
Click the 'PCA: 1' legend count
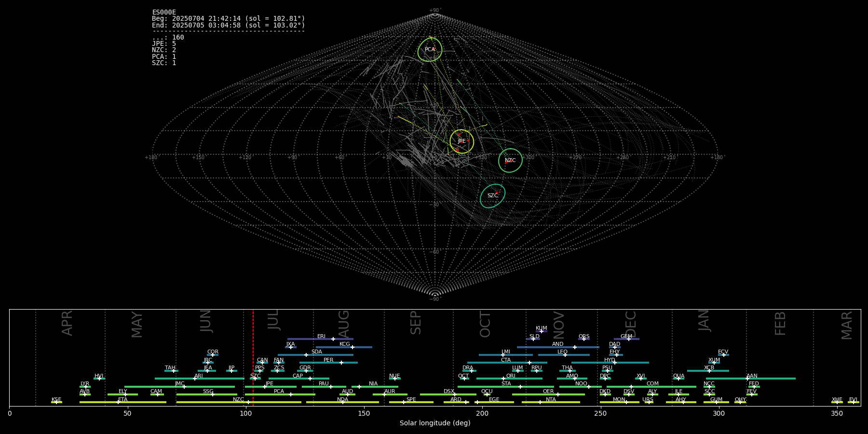[164, 57]
